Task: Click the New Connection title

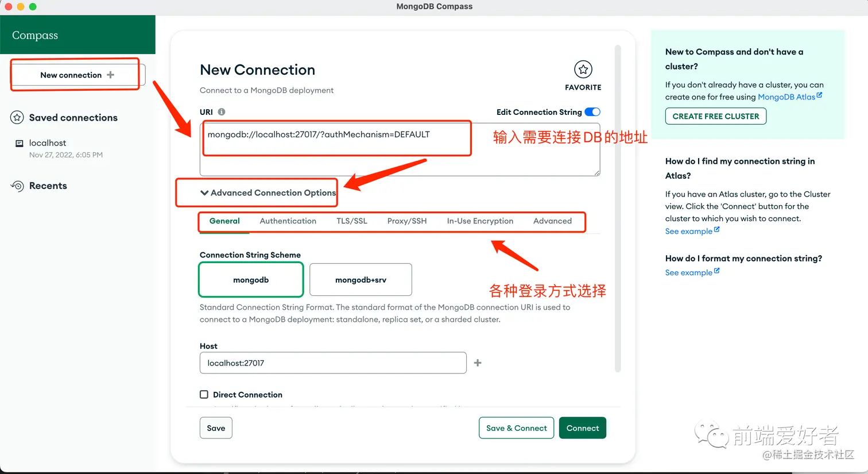Action: pos(257,70)
